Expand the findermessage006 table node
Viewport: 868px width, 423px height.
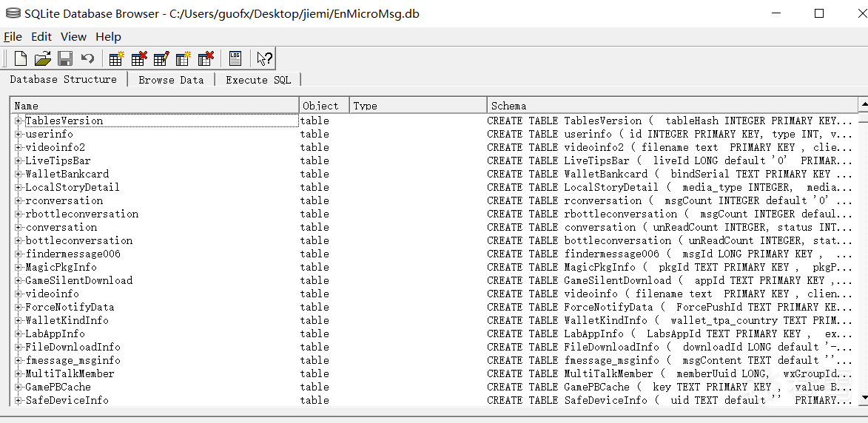18,253
